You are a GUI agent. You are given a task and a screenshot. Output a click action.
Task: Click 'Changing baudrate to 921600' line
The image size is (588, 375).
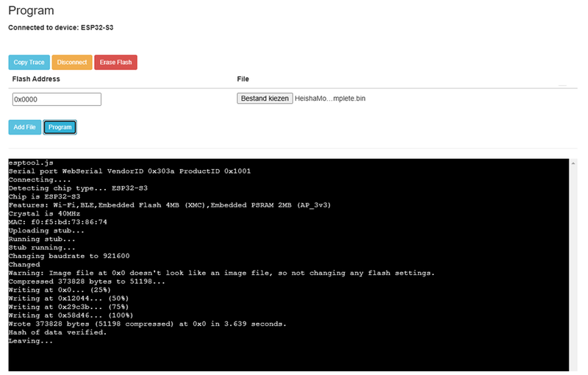point(69,256)
